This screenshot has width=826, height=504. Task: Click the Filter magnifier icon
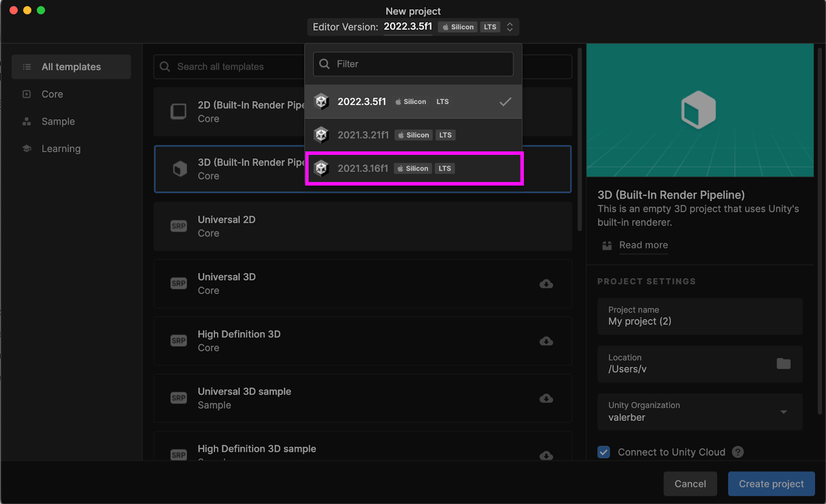tap(325, 64)
